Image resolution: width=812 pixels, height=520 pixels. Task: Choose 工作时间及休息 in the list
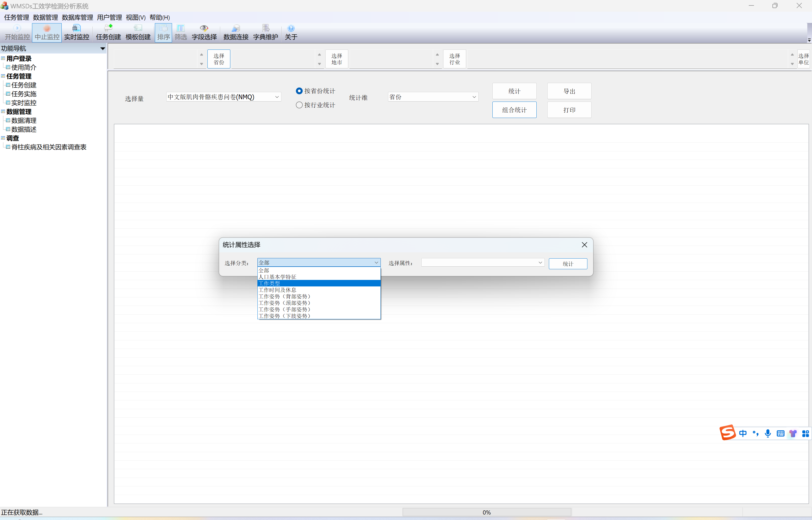(x=319, y=290)
